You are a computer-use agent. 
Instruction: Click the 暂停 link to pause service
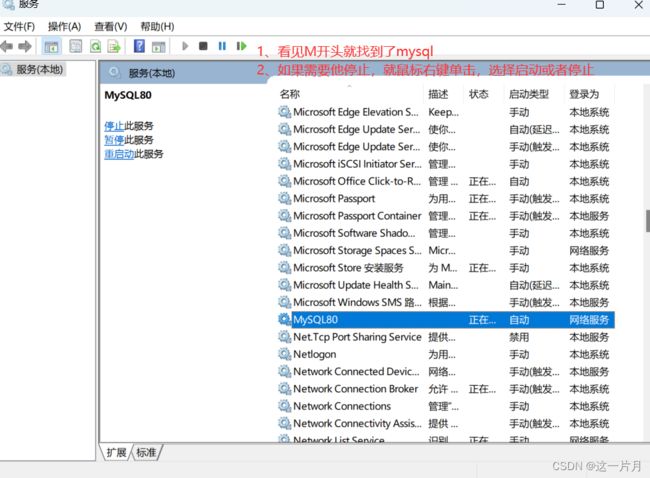click(114, 140)
